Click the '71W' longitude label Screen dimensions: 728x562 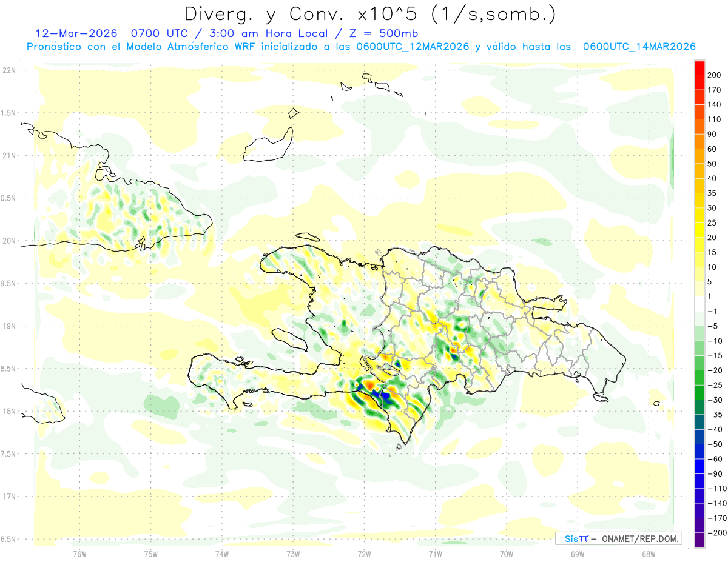pos(435,554)
